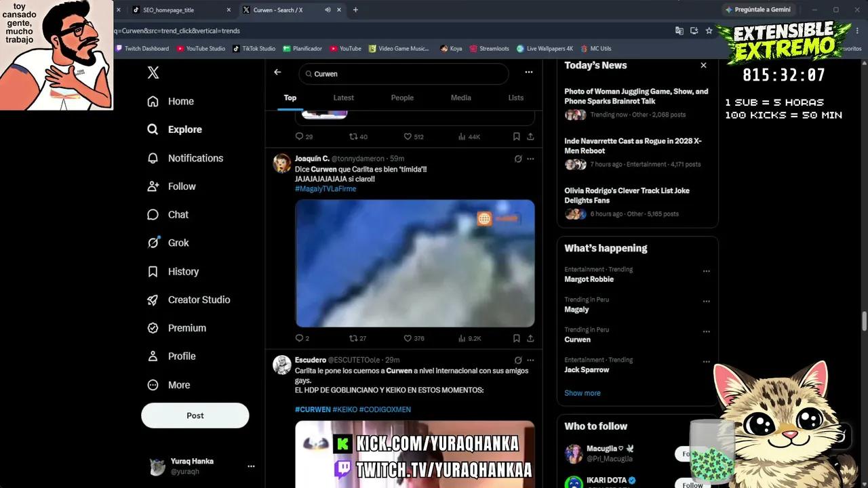Click Grok icon on Joaquín C. post

[x=518, y=159]
